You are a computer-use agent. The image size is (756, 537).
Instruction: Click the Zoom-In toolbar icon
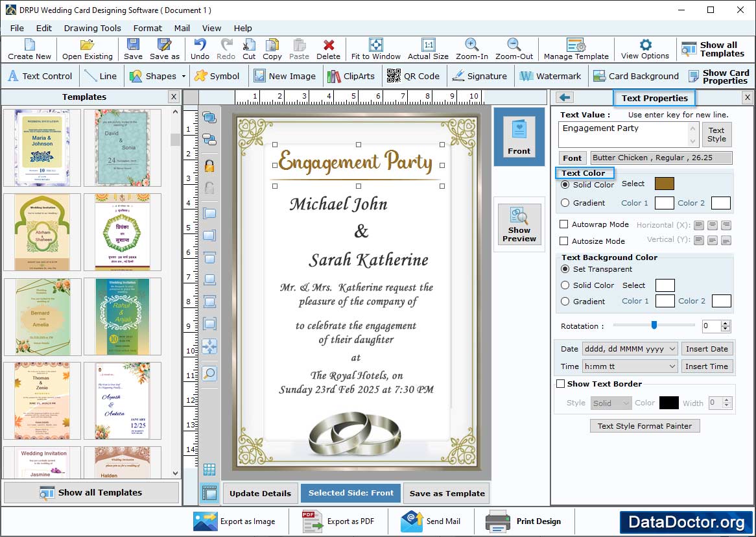pos(471,45)
